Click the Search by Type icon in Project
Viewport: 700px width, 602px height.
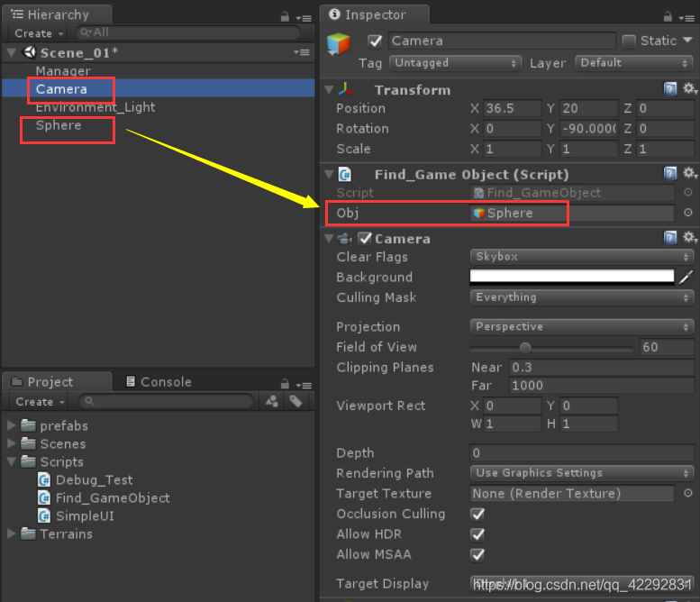(271, 401)
